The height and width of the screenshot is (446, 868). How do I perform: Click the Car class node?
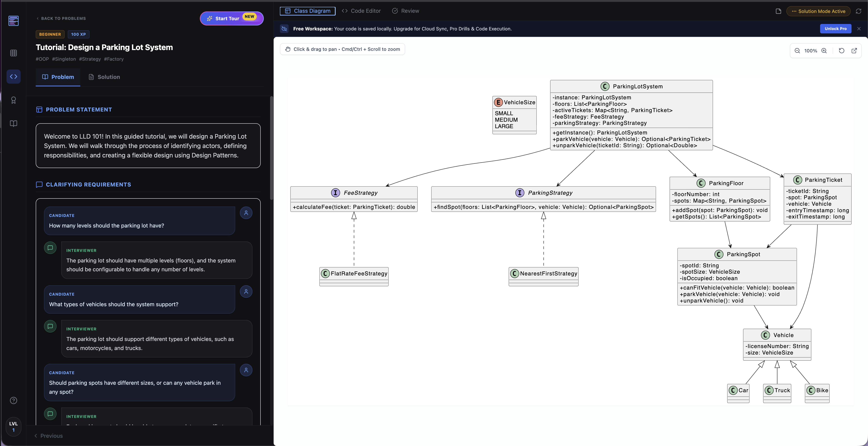pyautogui.click(x=738, y=393)
